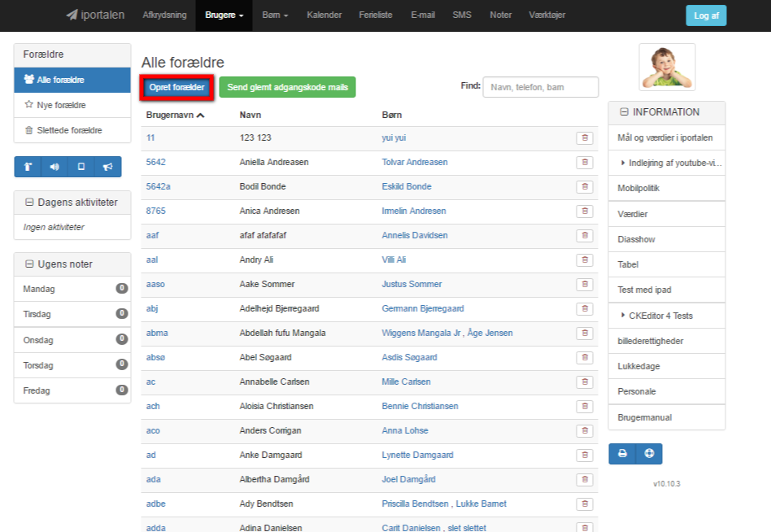The height and width of the screenshot is (532, 771).
Task: Click Send glemt adgangskode mails
Action: click(288, 88)
